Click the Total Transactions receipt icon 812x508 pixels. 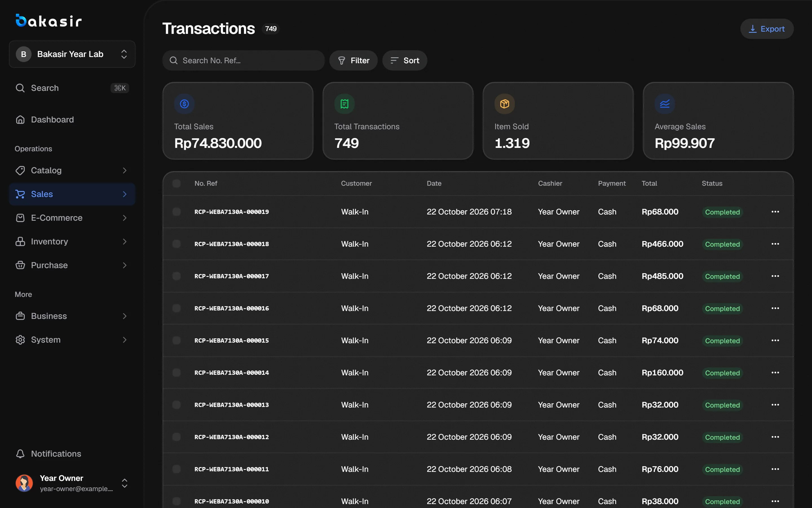344,104
